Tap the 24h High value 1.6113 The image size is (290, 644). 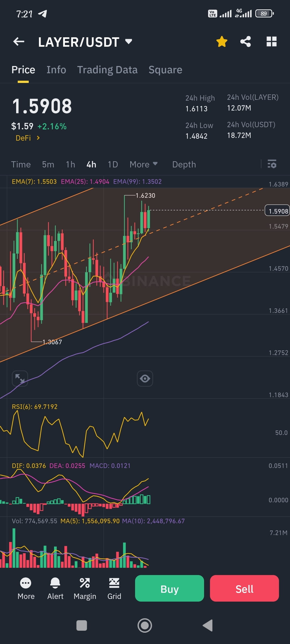(197, 109)
